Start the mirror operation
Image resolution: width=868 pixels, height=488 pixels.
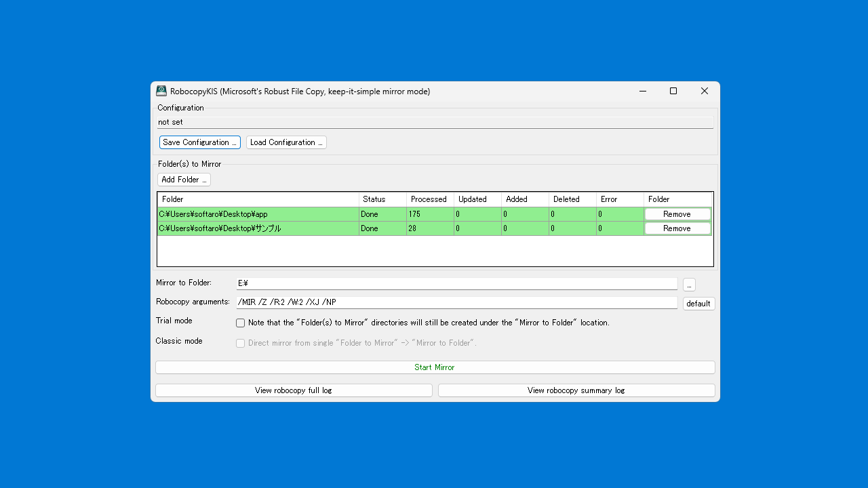(x=435, y=367)
